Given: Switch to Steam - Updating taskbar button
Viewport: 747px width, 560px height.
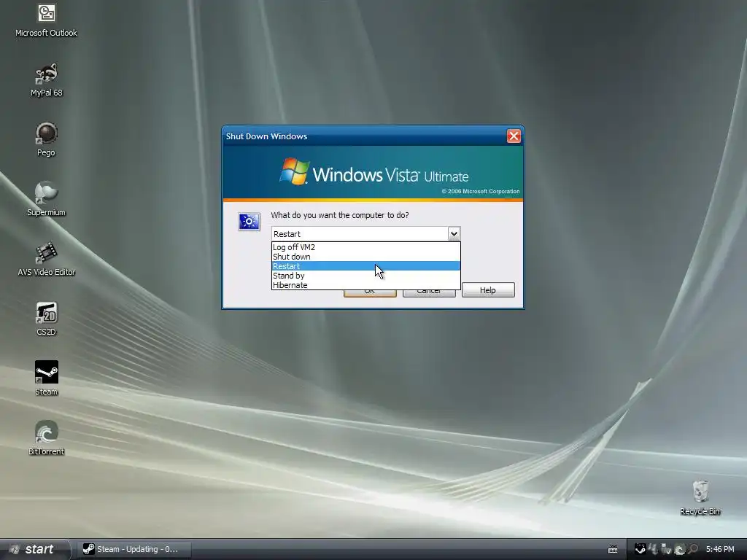Looking at the screenshot, I should click(134, 549).
